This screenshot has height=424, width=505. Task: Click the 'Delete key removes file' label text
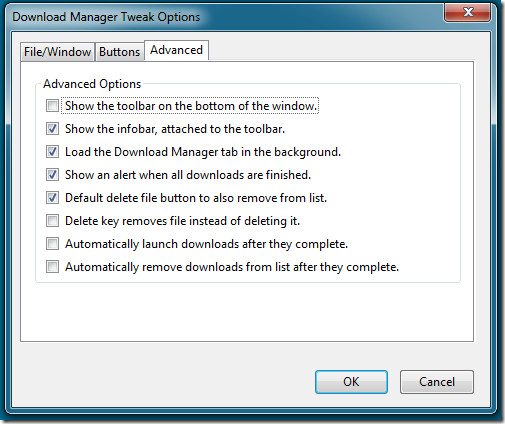[x=182, y=221]
